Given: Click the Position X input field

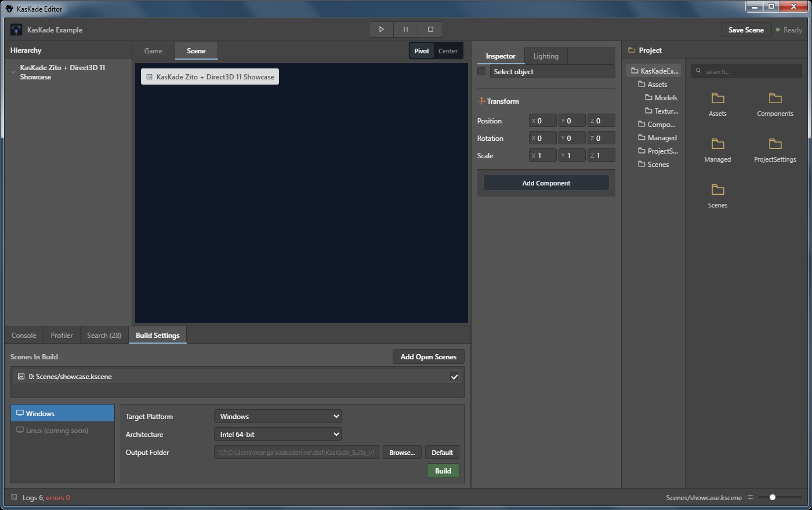Looking at the screenshot, I should (543, 121).
